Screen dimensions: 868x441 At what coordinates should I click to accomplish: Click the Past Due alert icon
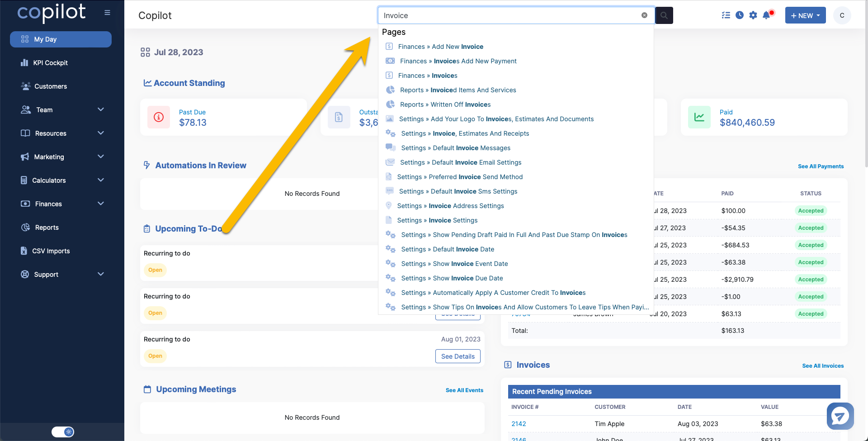point(159,117)
